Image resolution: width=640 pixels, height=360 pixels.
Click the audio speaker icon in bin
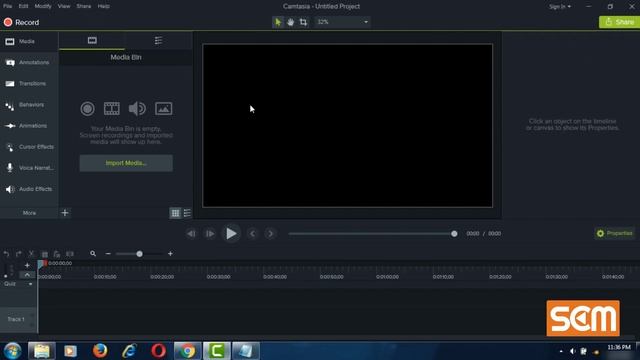pyautogui.click(x=137, y=109)
